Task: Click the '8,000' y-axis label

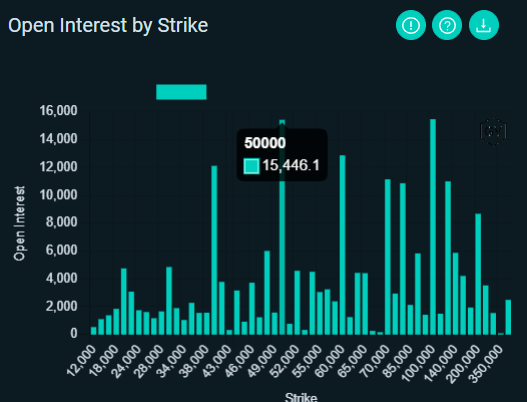Action: [x=62, y=222]
